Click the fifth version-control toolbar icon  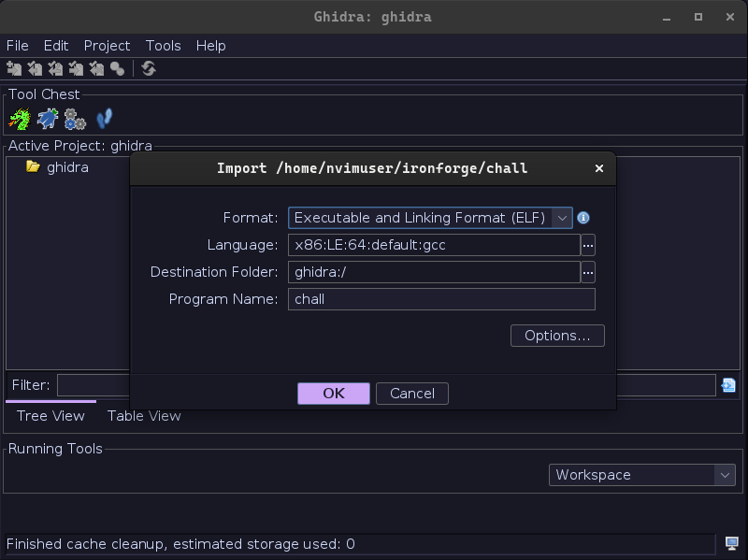click(x=96, y=68)
